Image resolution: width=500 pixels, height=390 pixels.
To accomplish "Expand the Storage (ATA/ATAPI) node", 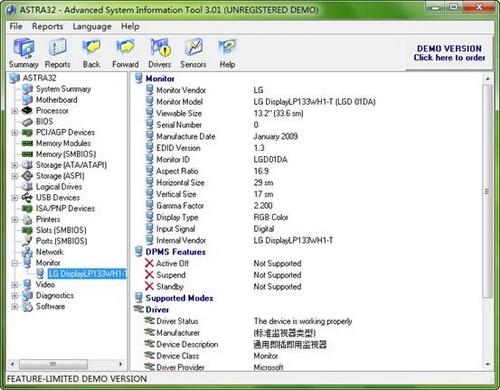I will click(15, 165).
